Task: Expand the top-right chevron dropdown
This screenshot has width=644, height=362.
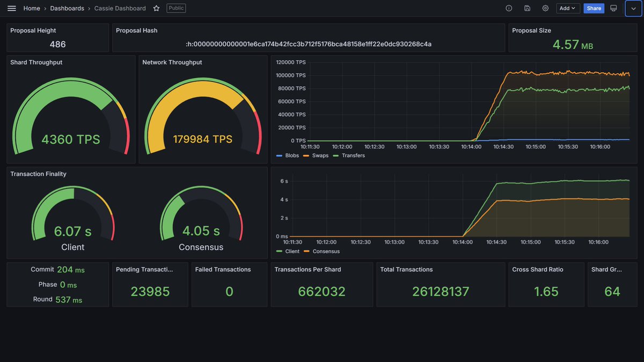Action: point(633,8)
